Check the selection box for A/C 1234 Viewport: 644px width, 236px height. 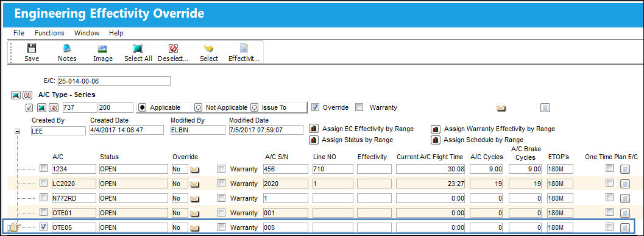tap(43, 168)
